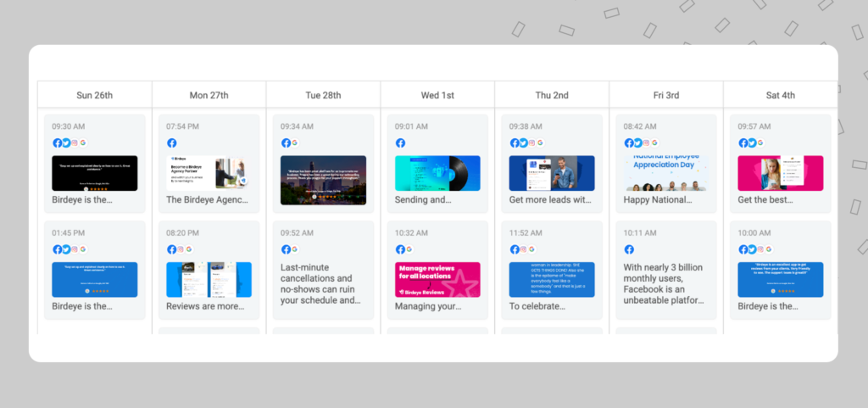
Task: Click caption 'Get the best…'
Action: pyautogui.click(x=765, y=200)
